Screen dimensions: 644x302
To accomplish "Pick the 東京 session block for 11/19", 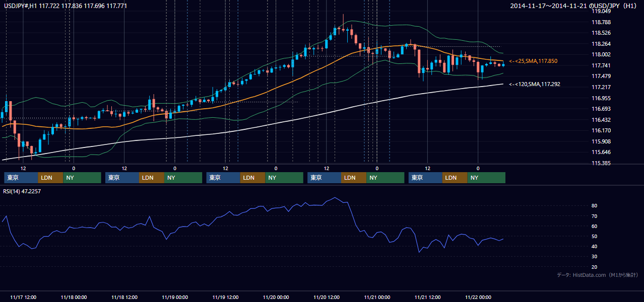I will click(x=223, y=178).
